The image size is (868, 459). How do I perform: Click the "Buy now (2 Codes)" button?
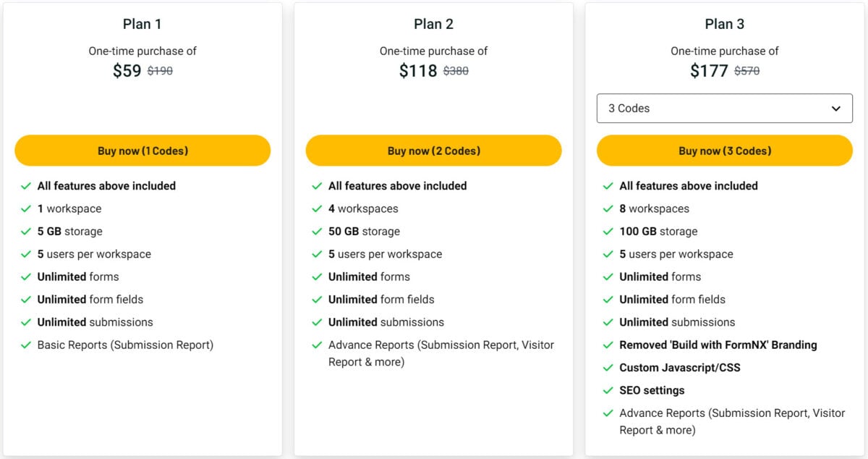click(x=433, y=151)
